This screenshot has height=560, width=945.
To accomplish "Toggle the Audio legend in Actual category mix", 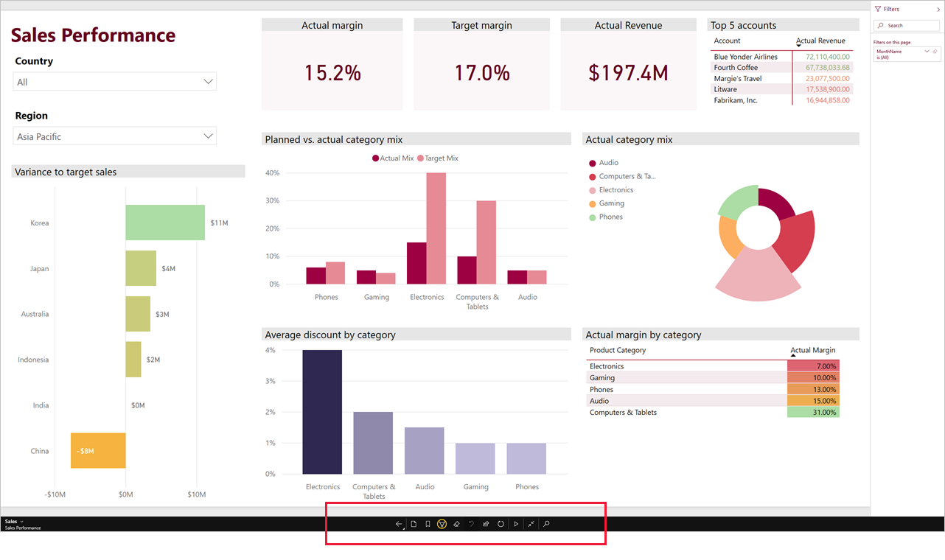I will (603, 163).
